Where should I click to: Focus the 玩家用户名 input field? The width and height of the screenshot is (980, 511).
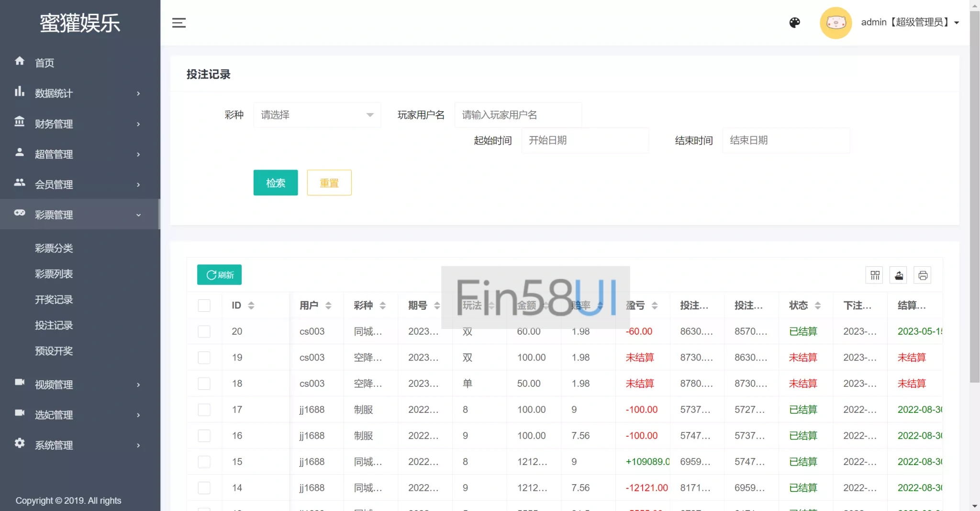(x=518, y=115)
